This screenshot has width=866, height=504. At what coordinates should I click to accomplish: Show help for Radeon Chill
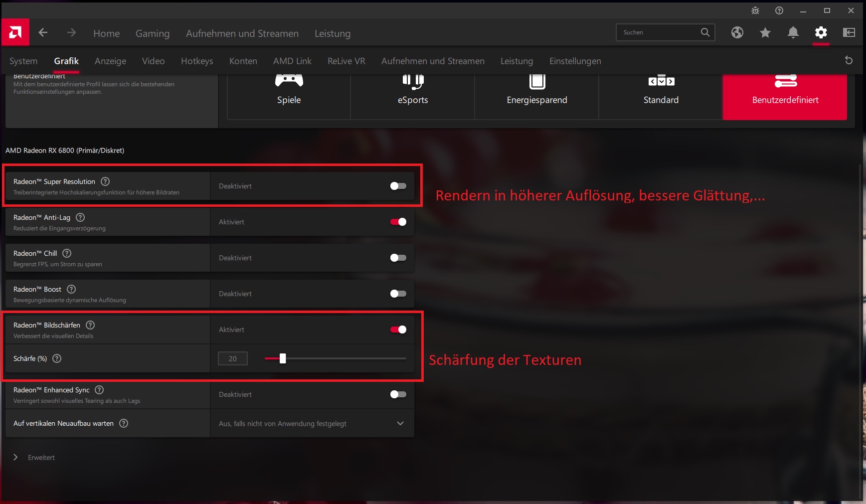(67, 253)
